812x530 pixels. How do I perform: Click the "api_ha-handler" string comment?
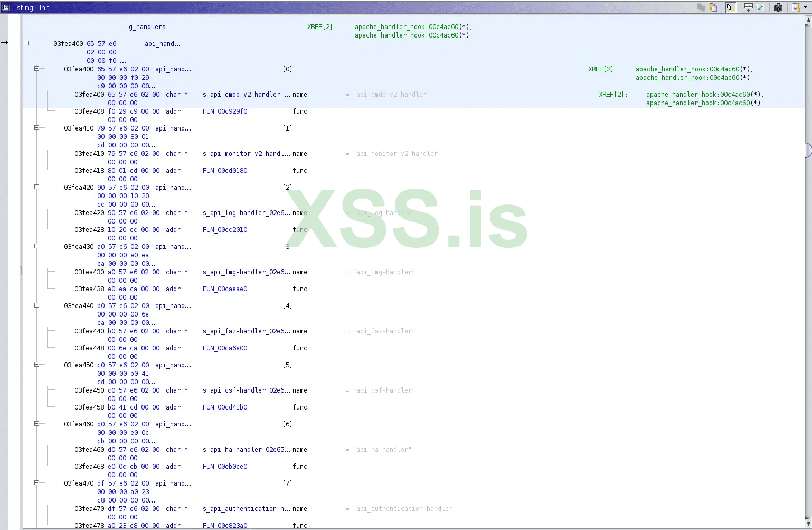pos(382,450)
